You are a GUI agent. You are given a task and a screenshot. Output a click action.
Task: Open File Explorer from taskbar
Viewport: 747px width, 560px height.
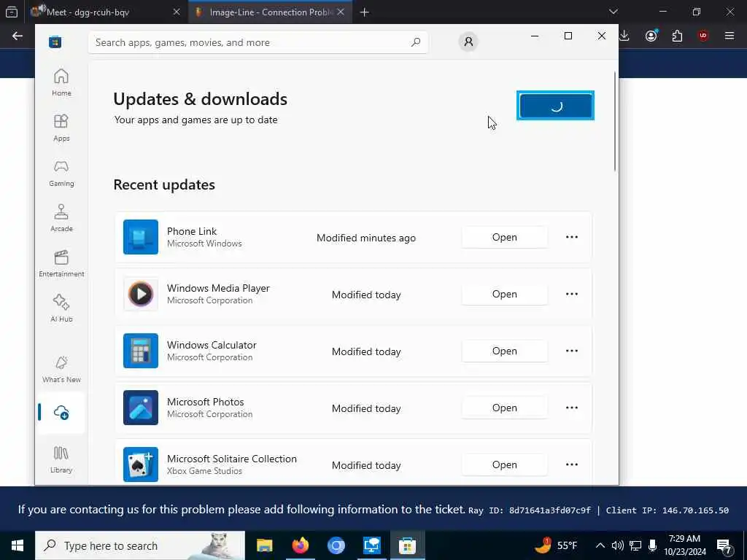264,545
